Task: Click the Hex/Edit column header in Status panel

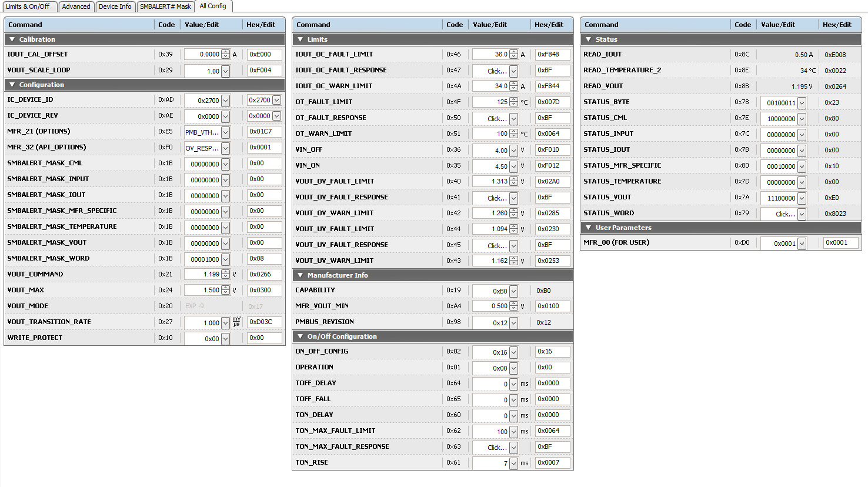Action: [840, 25]
